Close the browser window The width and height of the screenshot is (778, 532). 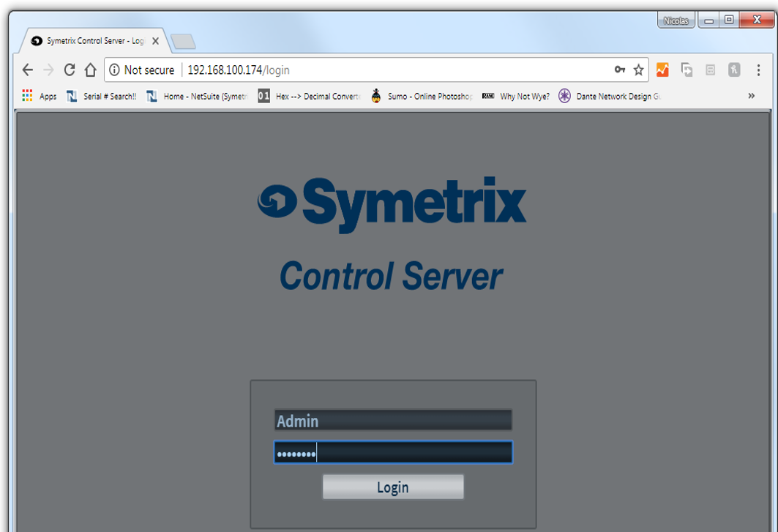coord(757,20)
